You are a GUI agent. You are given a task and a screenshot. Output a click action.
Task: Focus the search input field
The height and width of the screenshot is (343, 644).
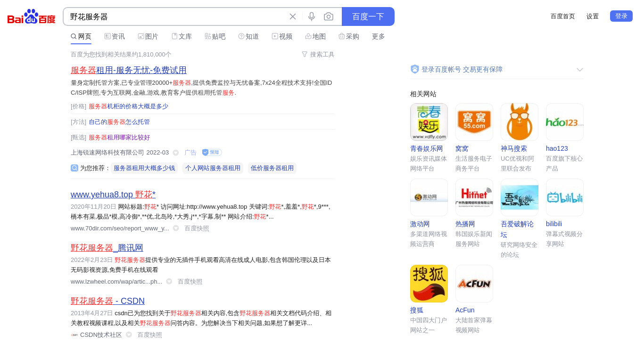tap(177, 16)
